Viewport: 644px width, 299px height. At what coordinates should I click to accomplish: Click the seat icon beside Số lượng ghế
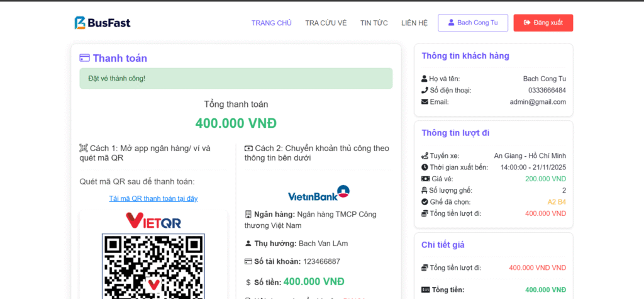pyautogui.click(x=425, y=191)
